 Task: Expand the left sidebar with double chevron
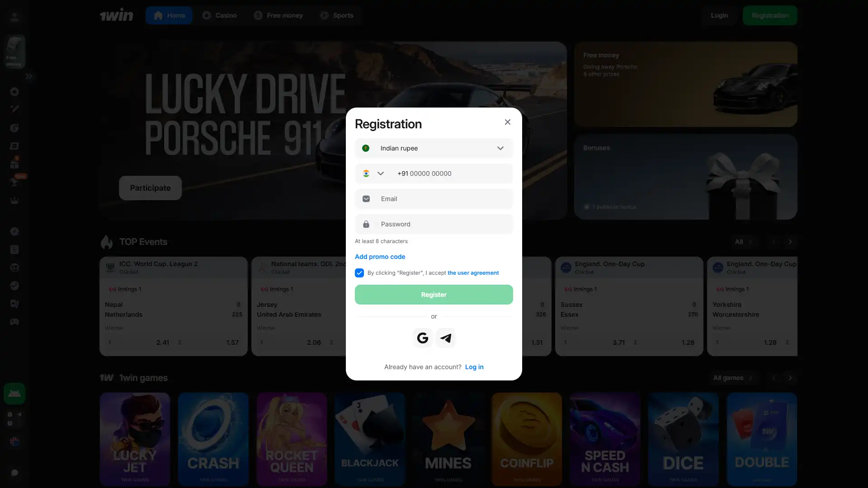click(29, 76)
